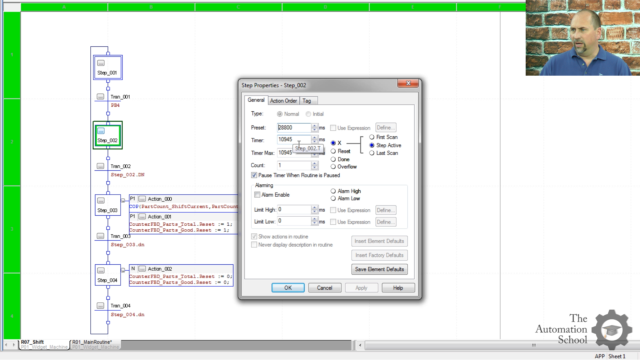Click the Tran_002 transition icon
This screenshot has height=360, width=640.
tap(100, 166)
